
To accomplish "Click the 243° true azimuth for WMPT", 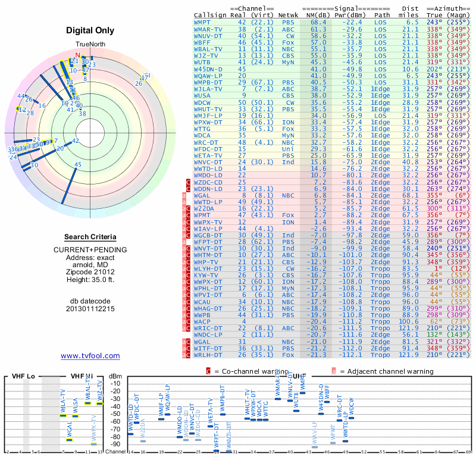I will click(x=434, y=23).
